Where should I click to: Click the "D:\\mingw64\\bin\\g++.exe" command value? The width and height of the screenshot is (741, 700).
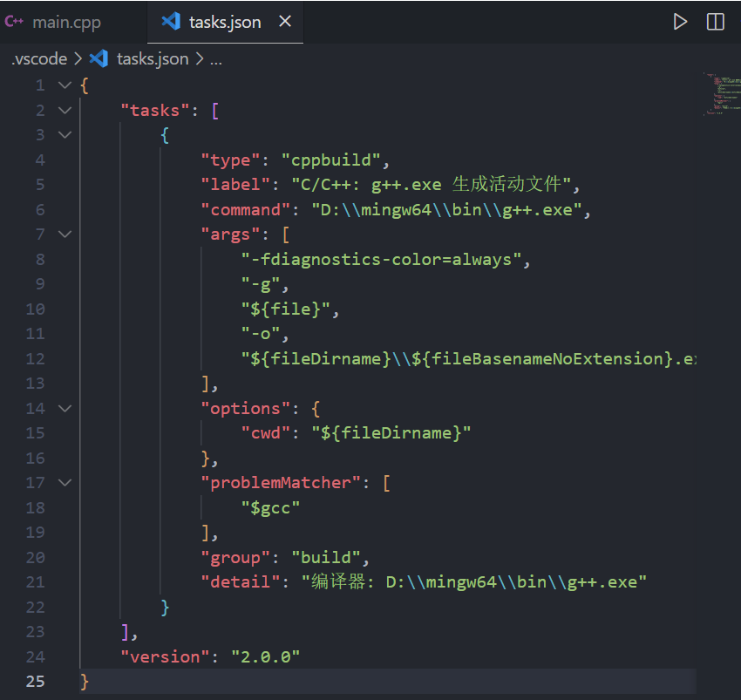click(x=446, y=210)
